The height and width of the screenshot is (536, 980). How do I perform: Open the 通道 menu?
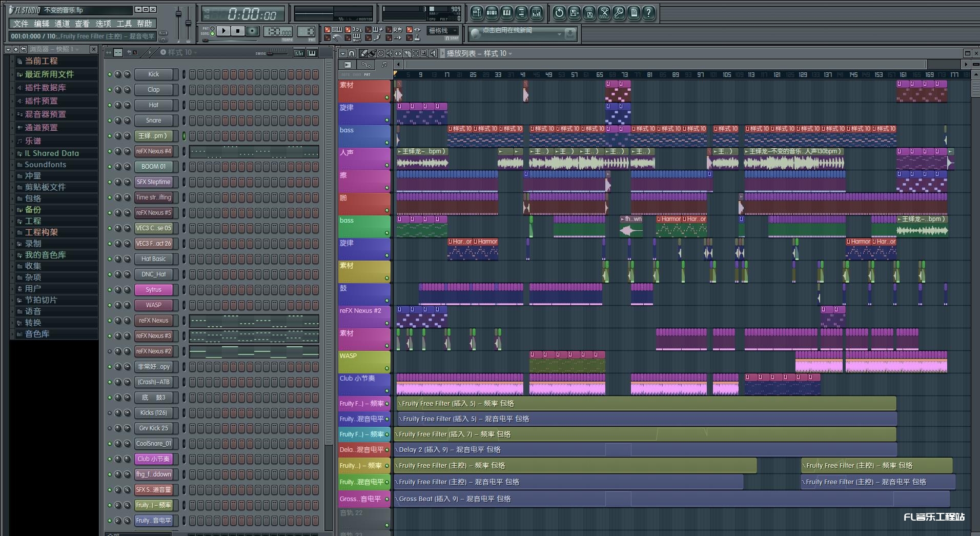point(62,24)
